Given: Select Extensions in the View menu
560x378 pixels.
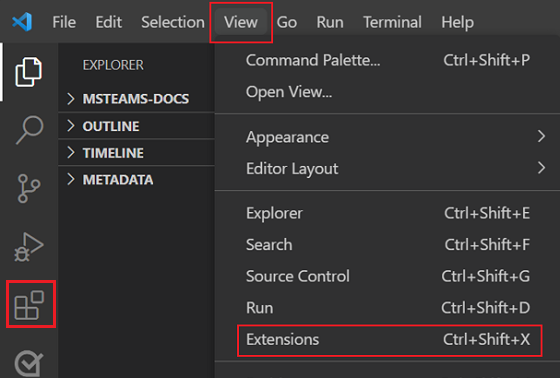Looking at the screenshot, I should pos(388,339).
